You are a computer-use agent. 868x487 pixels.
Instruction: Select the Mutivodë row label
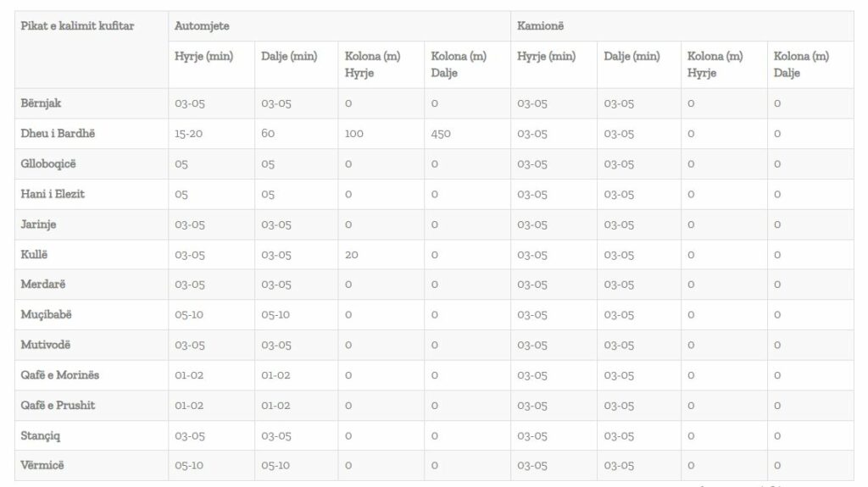(x=46, y=345)
